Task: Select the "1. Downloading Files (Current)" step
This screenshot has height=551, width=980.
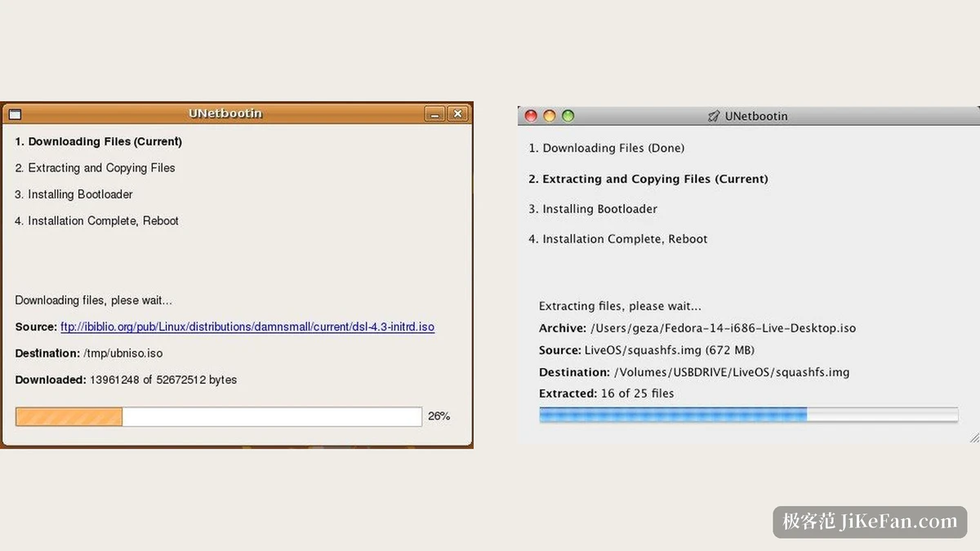Action: coord(98,141)
